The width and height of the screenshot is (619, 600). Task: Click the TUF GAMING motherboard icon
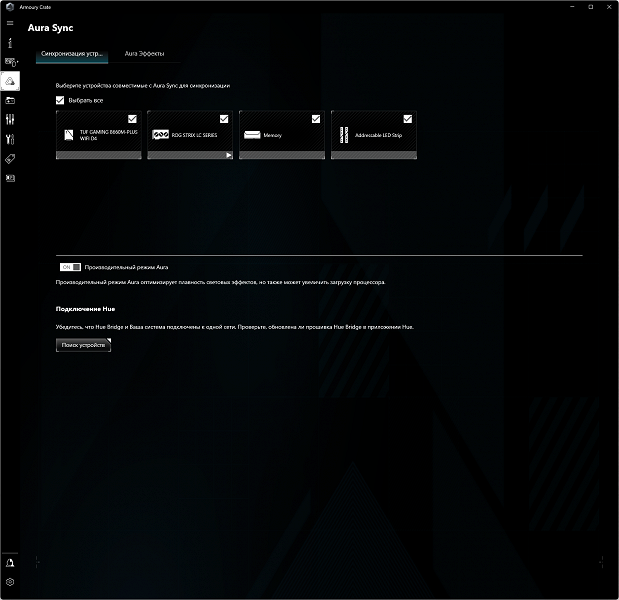pyautogui.click(x=69, y=135)
